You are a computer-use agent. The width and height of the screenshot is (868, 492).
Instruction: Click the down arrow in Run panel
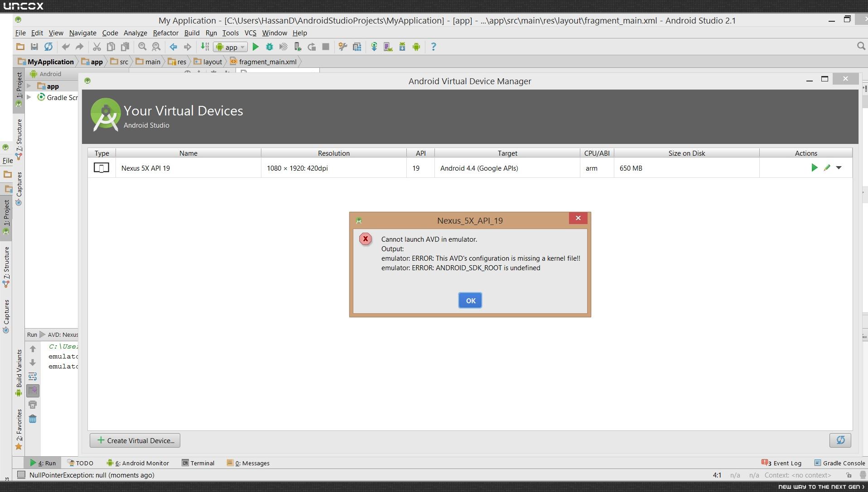(33, 363)
